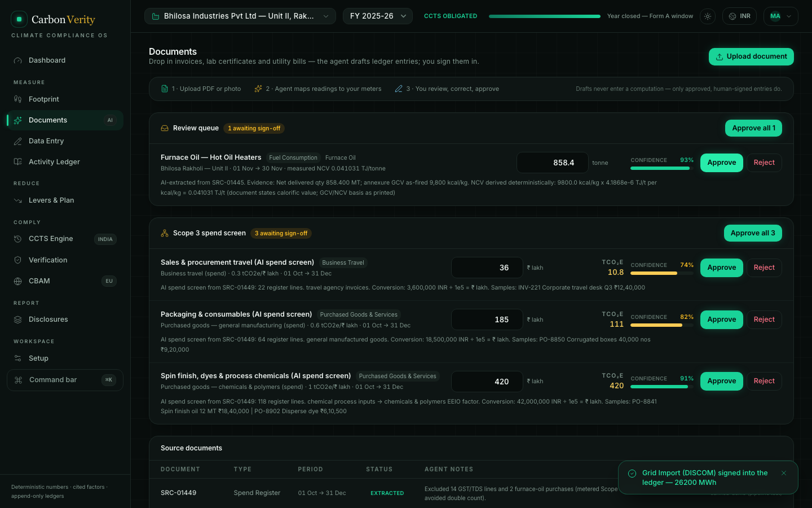Click the Verification shield icon
Image resolution: width=812 pixels, height=508 pixels.
click(x=18, y=260)
